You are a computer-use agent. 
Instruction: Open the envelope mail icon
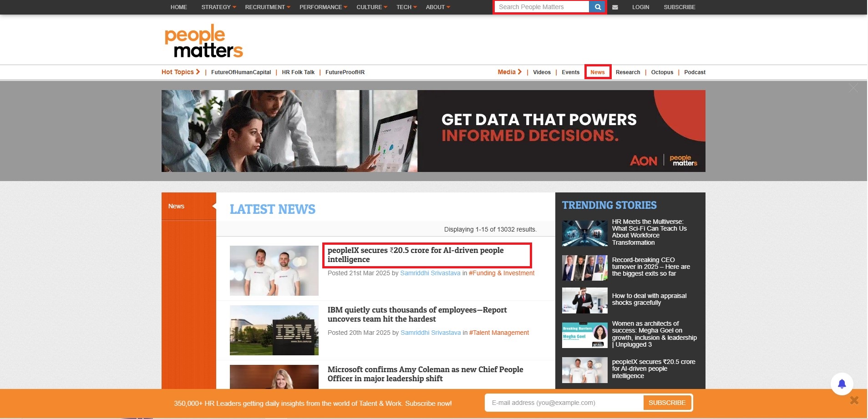[x=615, y=7]
